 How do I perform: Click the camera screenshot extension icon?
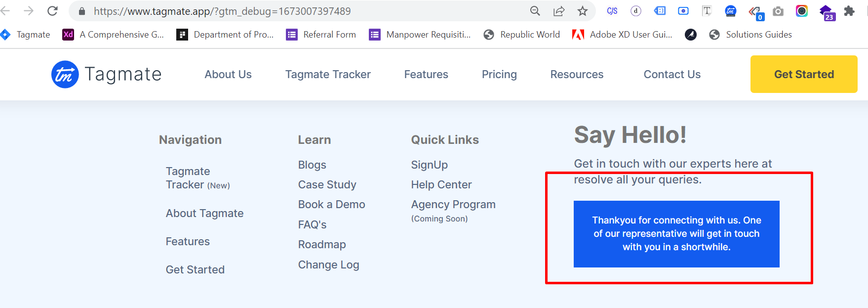point(778,11)
